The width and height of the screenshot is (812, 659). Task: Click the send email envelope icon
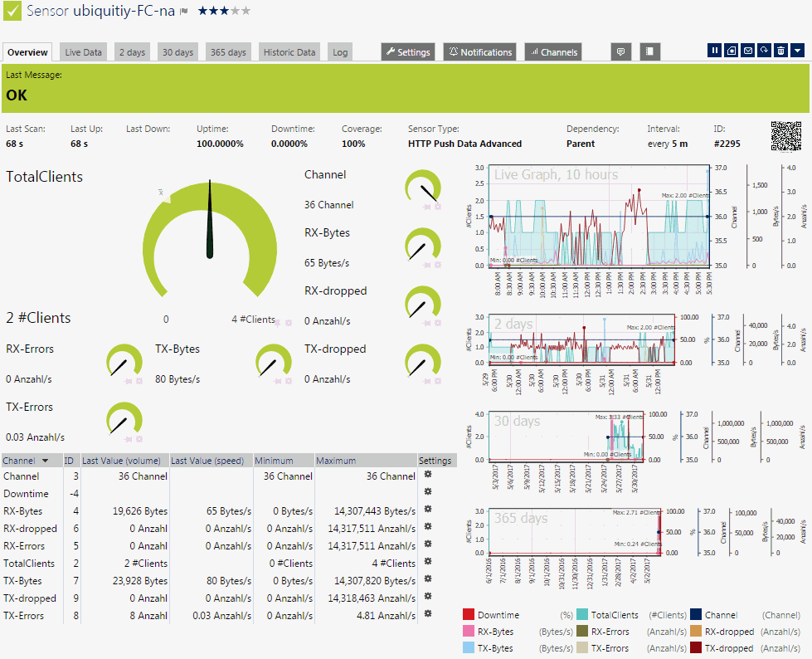tap(748, 51)
